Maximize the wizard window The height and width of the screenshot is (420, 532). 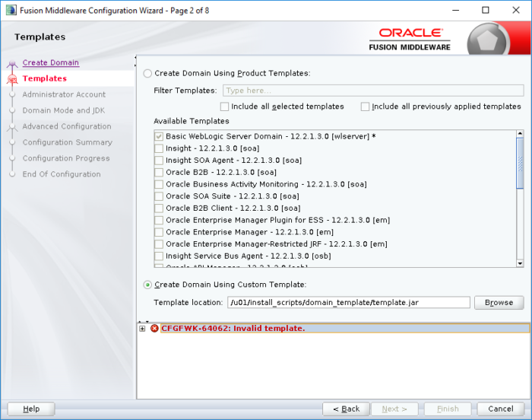coord(486,10)
